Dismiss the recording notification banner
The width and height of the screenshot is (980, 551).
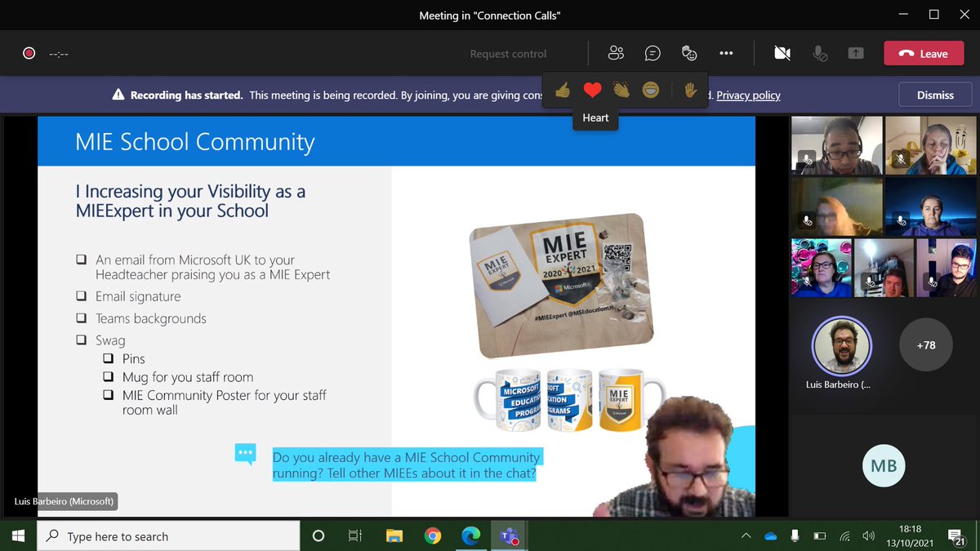tap(935, 96)
